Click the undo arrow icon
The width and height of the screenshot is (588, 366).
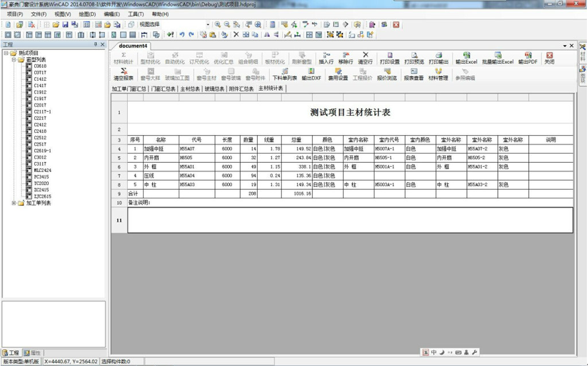pyautogui.click(x=182, y=34)
